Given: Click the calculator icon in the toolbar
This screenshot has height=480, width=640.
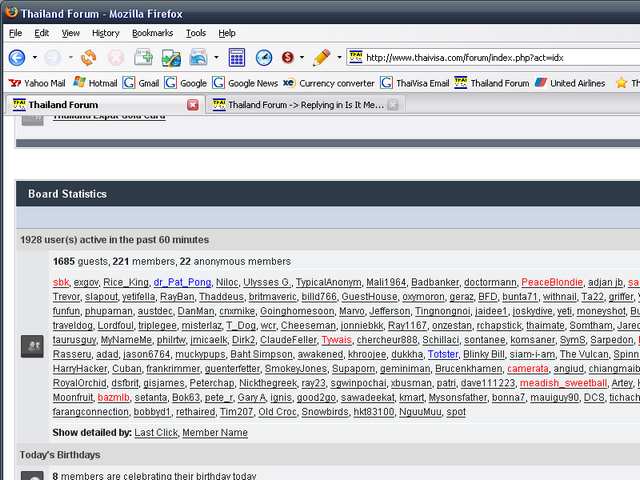Looking at the screenshot, I should [237, 58].
